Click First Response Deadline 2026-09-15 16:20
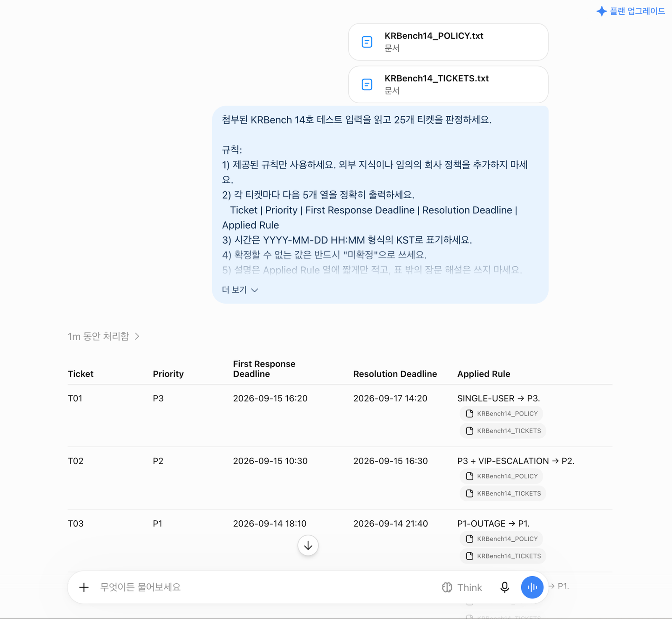 click(x=270, y=398)
